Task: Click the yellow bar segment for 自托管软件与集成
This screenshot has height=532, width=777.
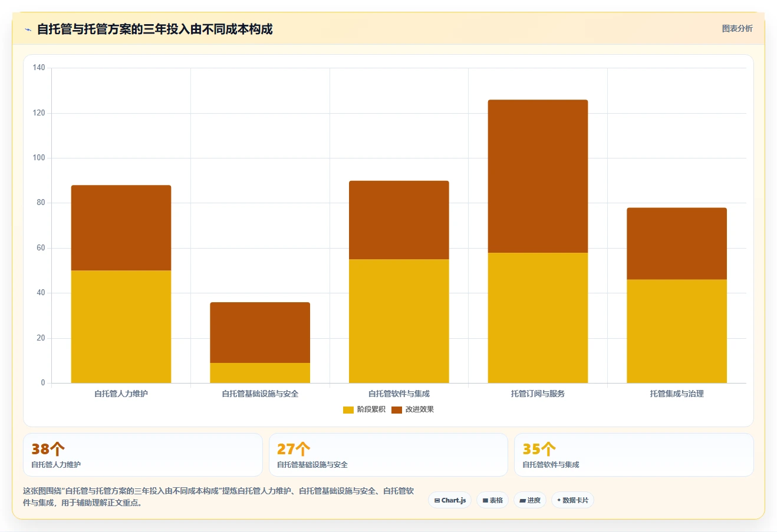Action: (399, 321)
